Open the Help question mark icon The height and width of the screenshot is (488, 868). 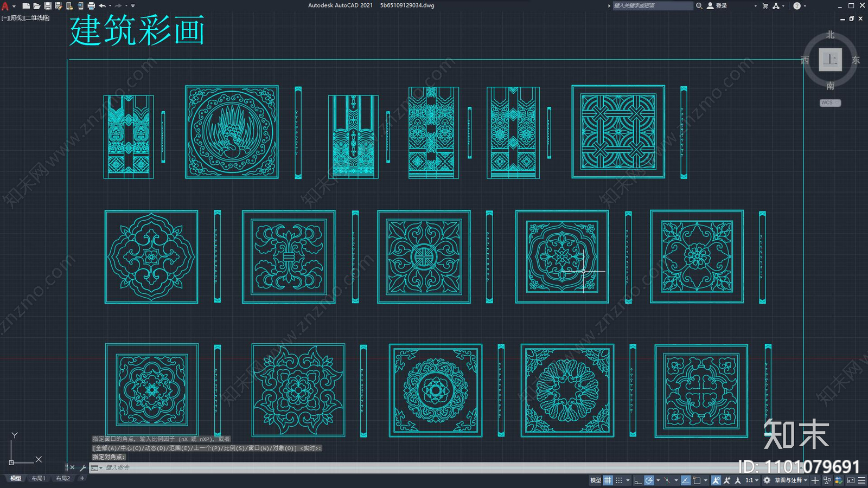pos(797,6)
